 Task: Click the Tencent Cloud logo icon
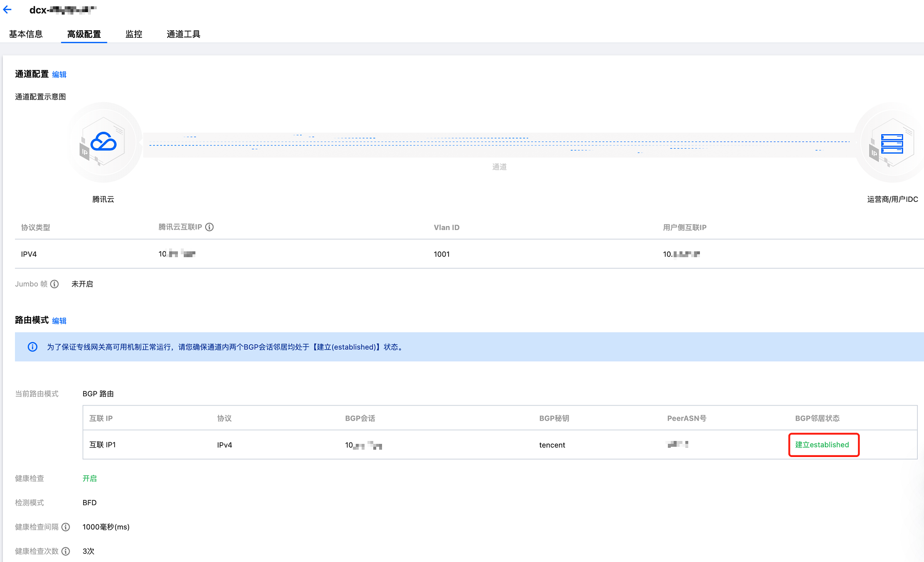104,142
